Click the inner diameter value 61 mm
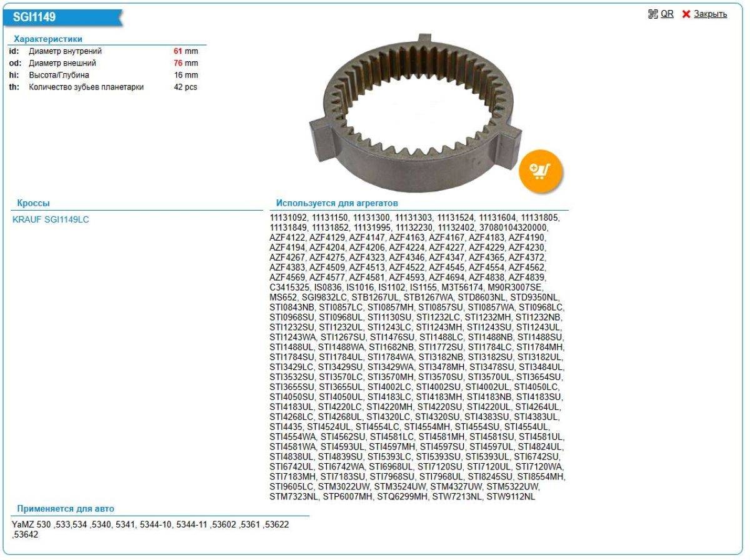Screen dimensions: 750x560 pos(186,51)
